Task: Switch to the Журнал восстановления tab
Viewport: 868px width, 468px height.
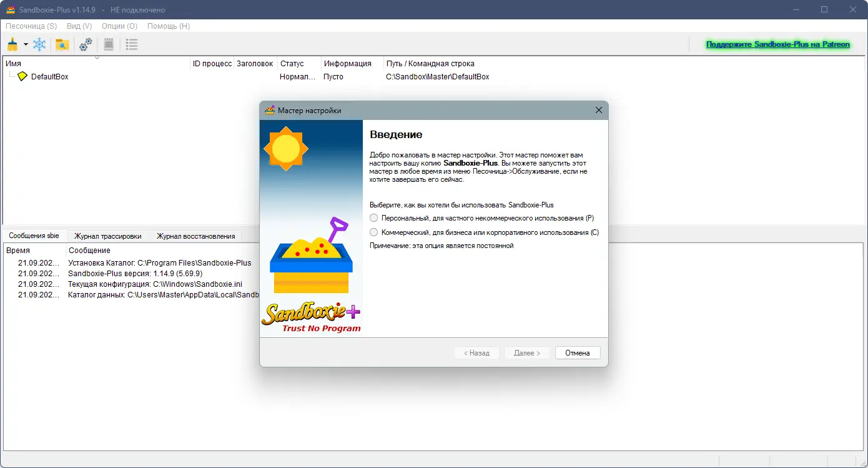Action: 195,236
